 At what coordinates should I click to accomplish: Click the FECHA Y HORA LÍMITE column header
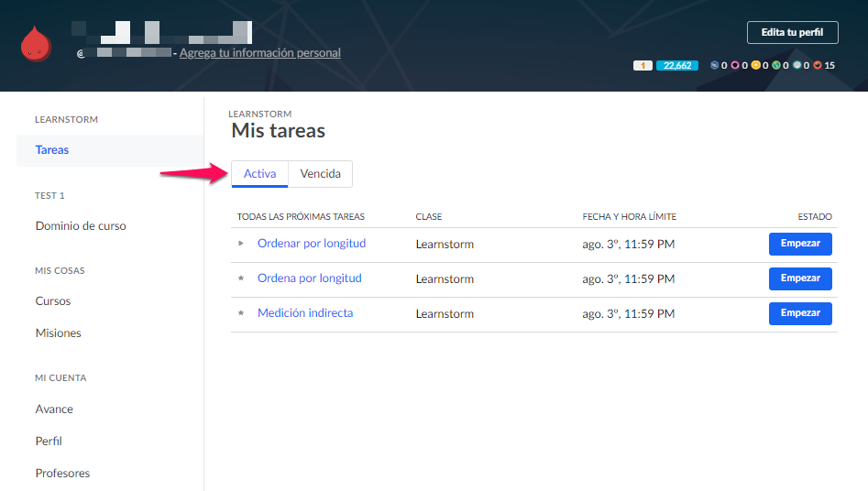[x=630, y=216]
